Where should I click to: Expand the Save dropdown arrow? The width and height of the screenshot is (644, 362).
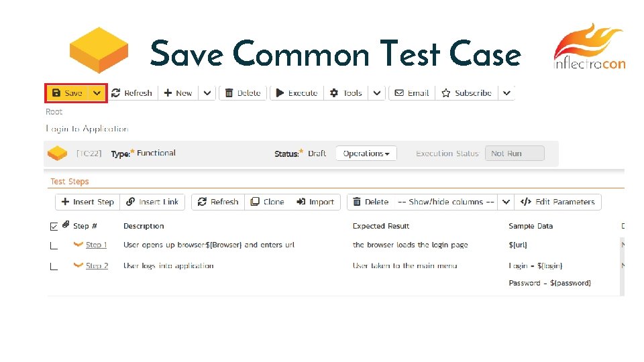[97, 93]
